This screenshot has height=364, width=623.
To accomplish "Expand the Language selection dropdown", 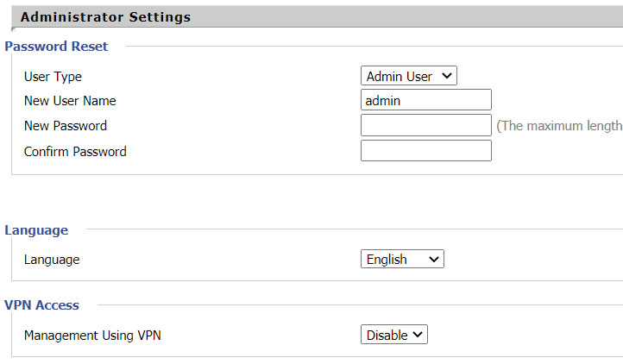I will tap(401, 259).
